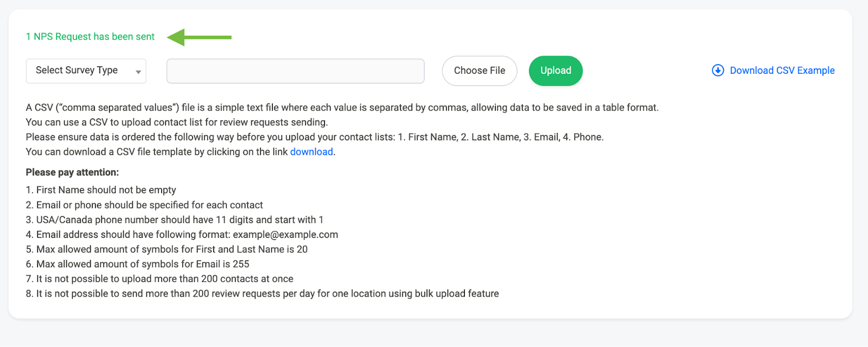Click the circular download arrow icon
868x347 pixels.
click(x=718, y=71)
